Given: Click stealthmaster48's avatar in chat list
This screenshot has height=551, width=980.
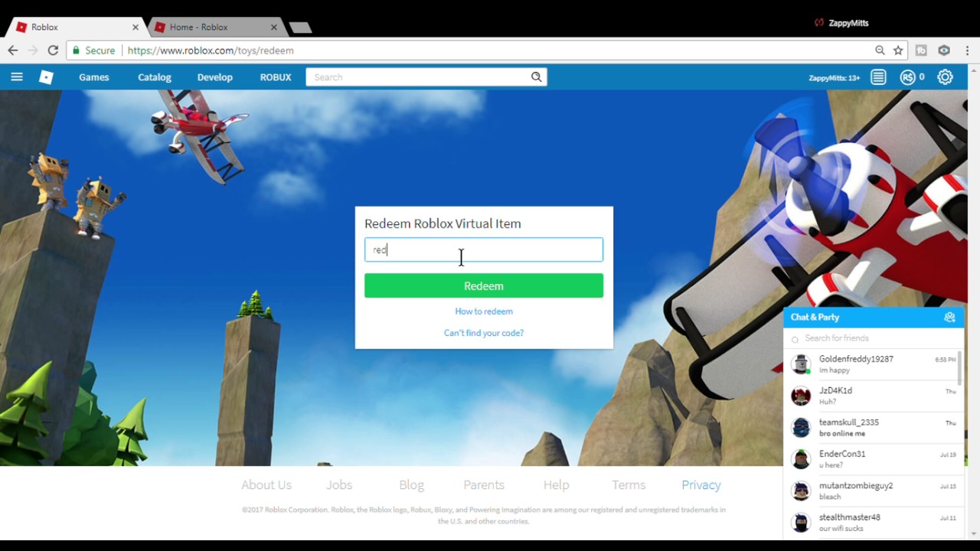Looking at the screenshot, I should tap(801, 523).
